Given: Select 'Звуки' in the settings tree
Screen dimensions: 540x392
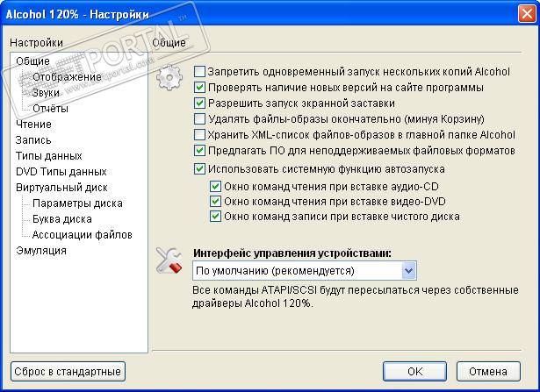Looking at the screenshot, I should (x=46, y=92).
